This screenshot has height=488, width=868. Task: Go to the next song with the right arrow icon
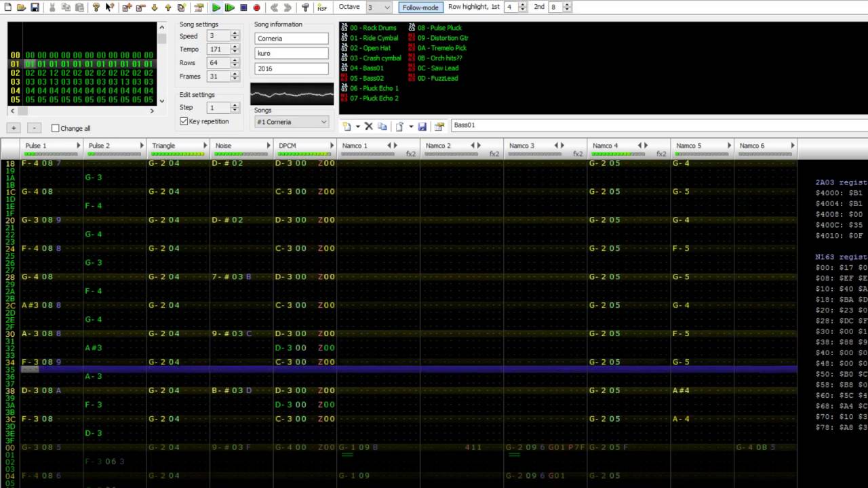[x=288, y=7]
